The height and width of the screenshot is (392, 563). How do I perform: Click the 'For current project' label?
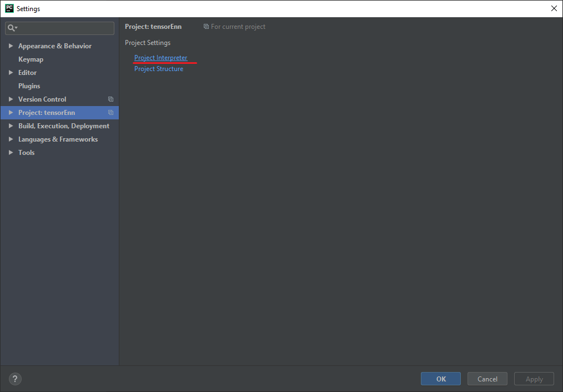238,27
